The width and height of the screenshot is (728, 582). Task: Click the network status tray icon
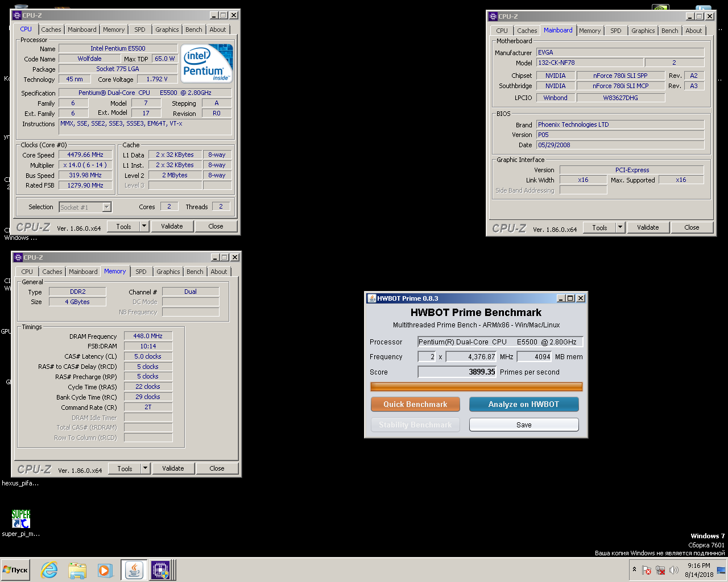(x=660, y=570)
